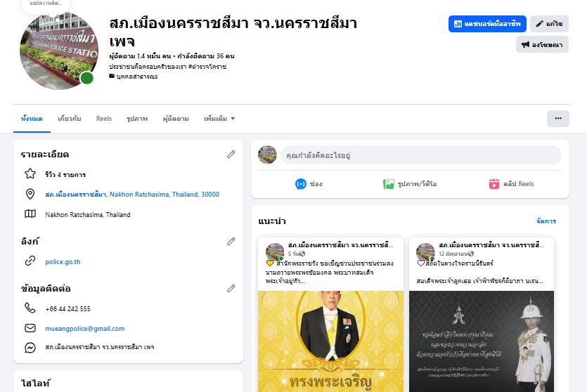Open the yellow ทรงพระเจริญ post image

(330, 341)
